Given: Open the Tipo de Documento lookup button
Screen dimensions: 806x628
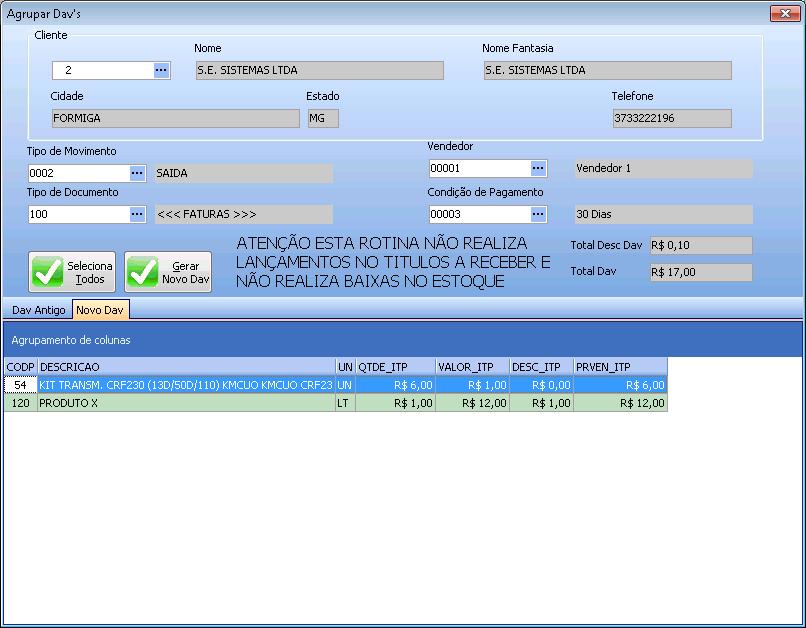Looking at the screenshot, I should pyautogui.click(x=138, y=214).
